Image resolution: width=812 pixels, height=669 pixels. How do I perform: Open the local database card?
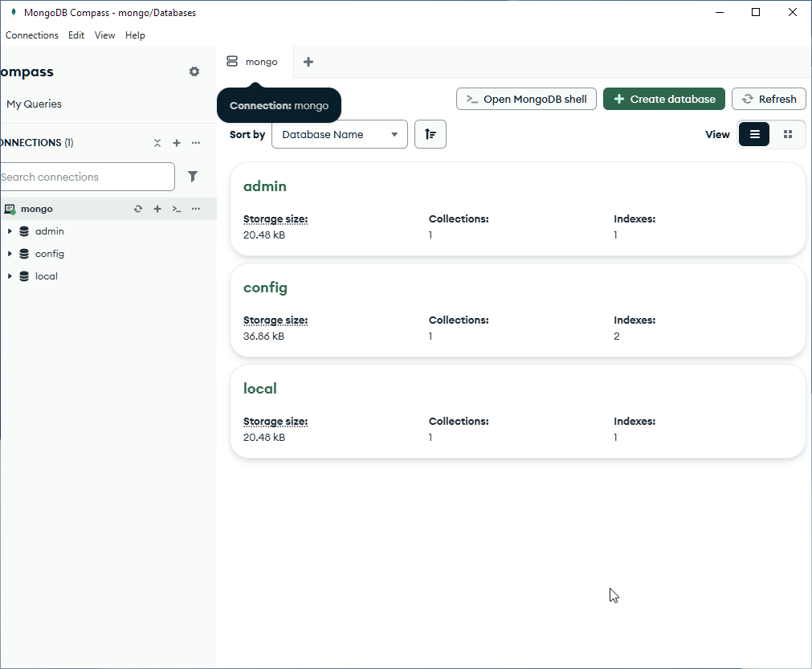tap(518, 412)
